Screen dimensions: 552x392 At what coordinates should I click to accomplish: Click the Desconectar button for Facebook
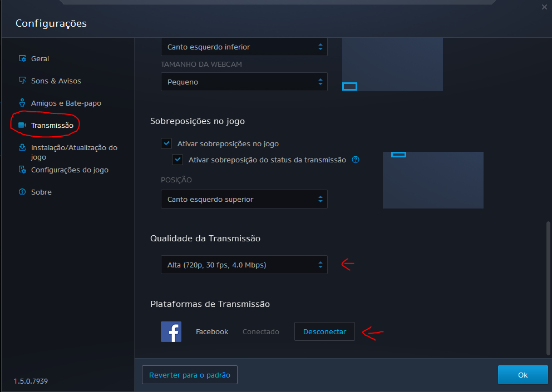pos(324,331)
